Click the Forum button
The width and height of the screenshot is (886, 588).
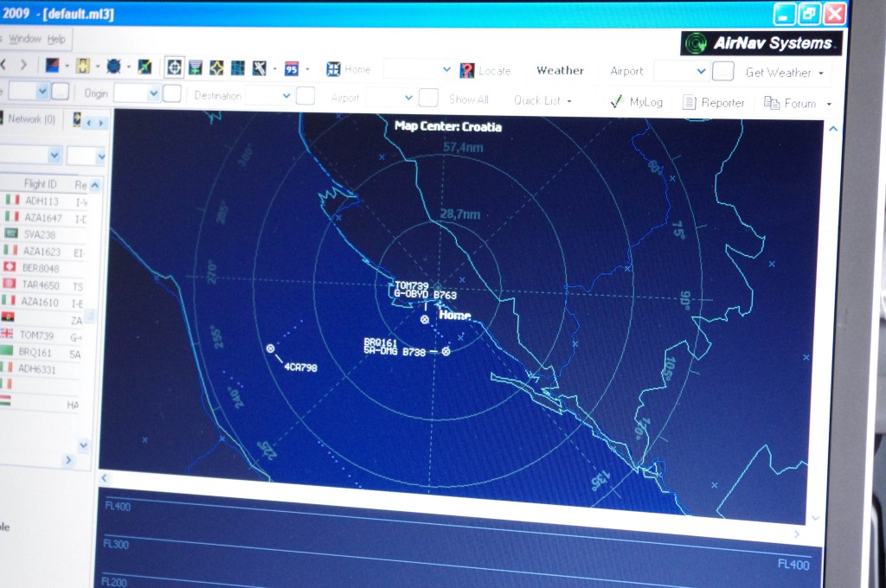790,103
